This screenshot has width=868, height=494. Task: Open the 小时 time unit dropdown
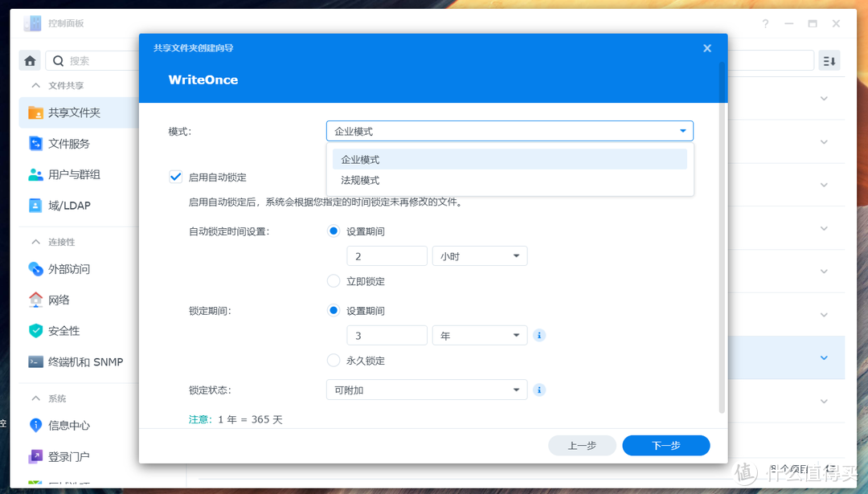click(479, 255)
